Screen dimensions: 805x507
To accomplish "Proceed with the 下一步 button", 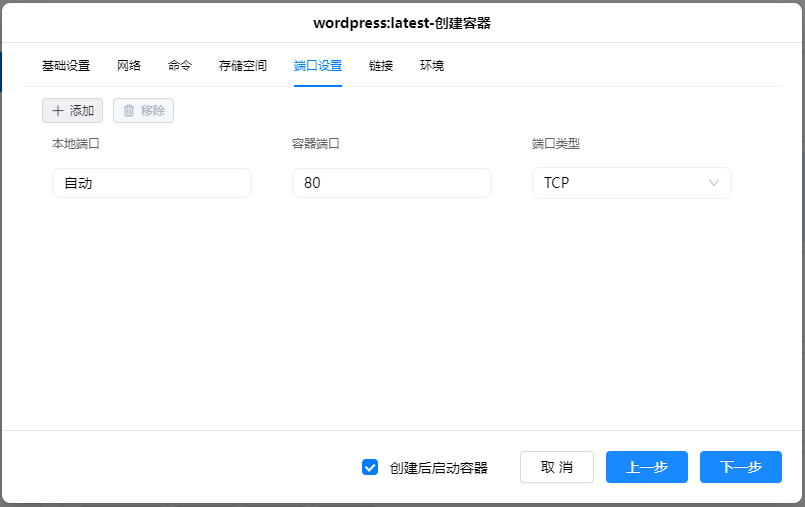I will [x=740, y=467].
